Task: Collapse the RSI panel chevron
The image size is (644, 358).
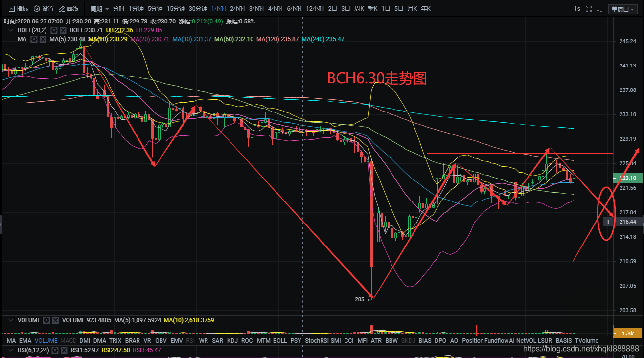Action: coord(12,350)
